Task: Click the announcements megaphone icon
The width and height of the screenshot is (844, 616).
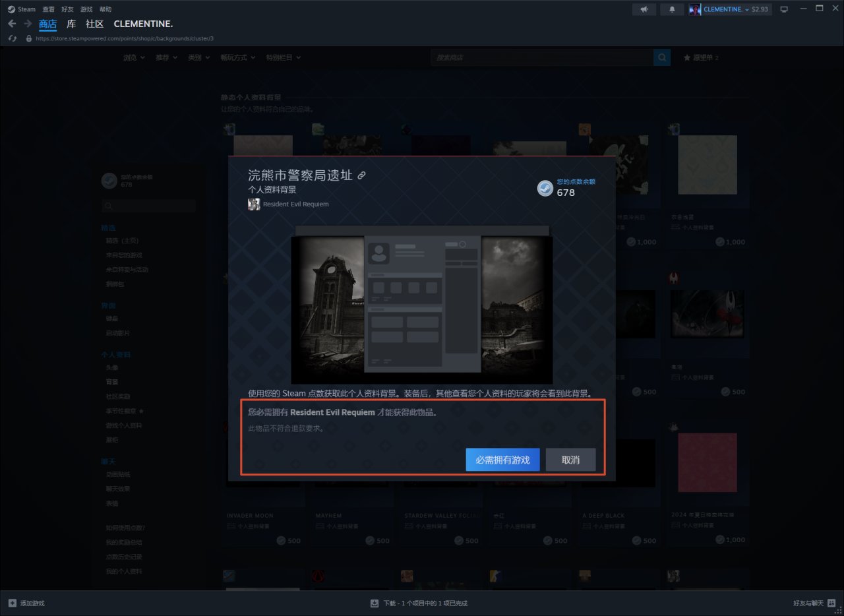Action: click(x=644, y=9)
